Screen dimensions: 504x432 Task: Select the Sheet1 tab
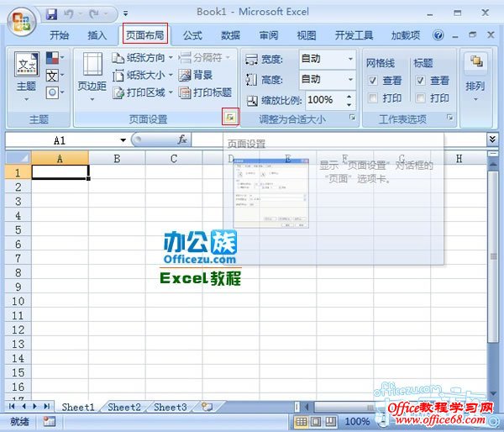click(78, 407)
